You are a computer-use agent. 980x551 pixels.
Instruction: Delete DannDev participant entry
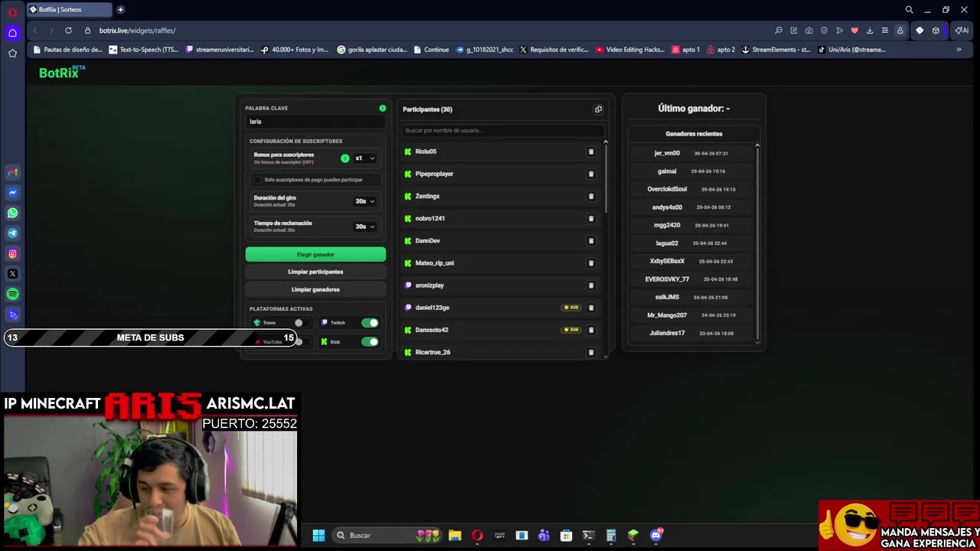(x=590, y=240)
